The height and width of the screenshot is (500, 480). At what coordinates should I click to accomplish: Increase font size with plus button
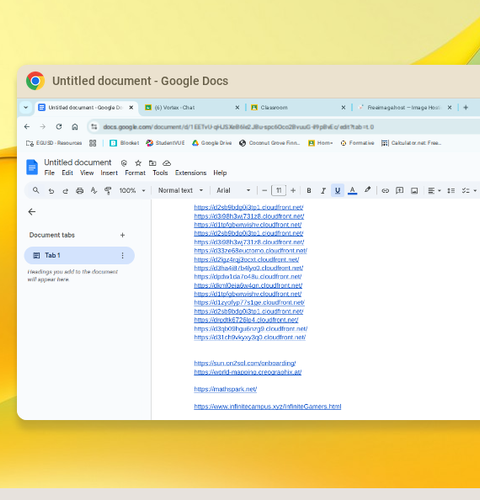coord(293,191)
